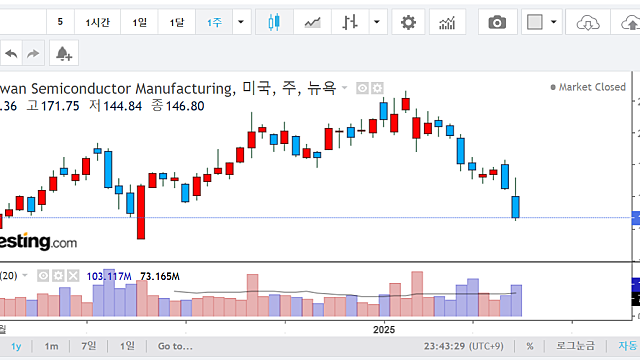The image size is (640, 360).
Task: Click the 23:43:29 (UTC+9) timezone clock
Action: click(464, 346)
